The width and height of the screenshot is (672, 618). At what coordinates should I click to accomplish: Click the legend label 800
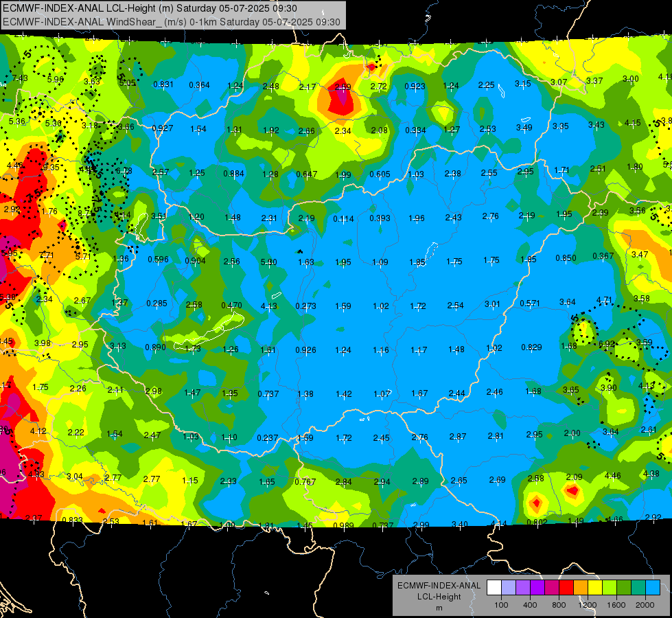(559, 605)
